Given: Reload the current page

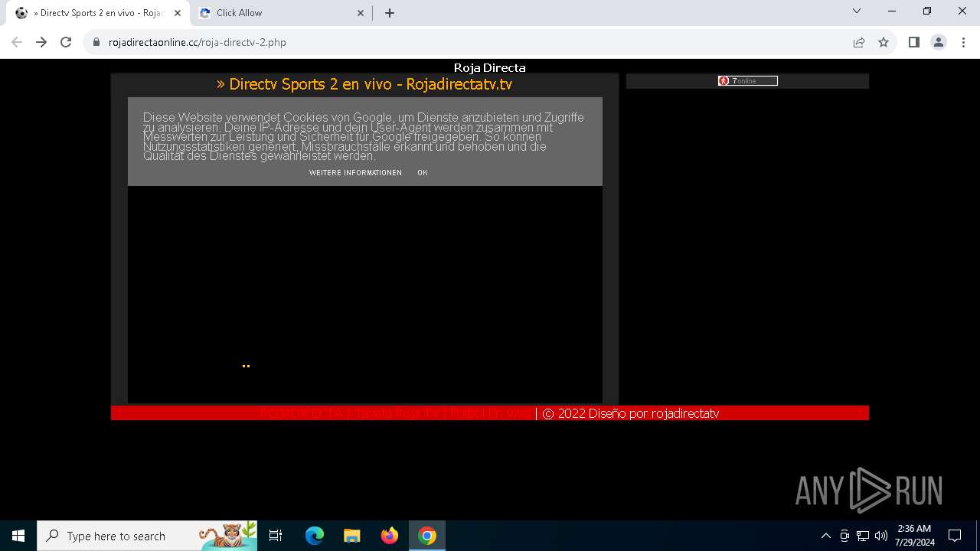Looking at the screenshot, I should coord(66,42).
